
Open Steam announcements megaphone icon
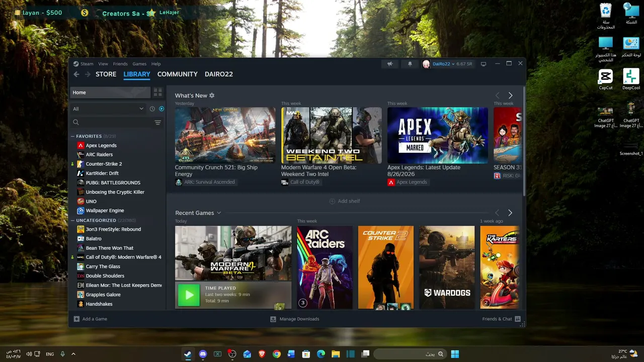click(390, 64)
